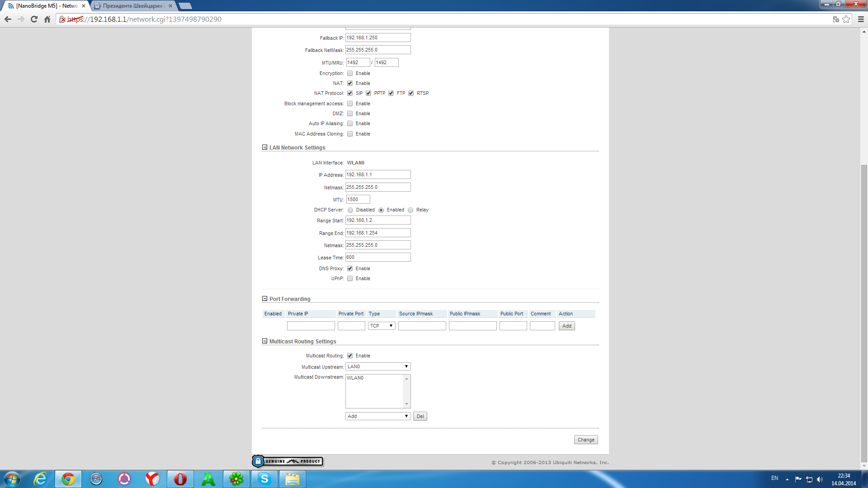Close the Президента Швейцарии tab
This screenshot has height=488, width=868.
tap(170, 6)
